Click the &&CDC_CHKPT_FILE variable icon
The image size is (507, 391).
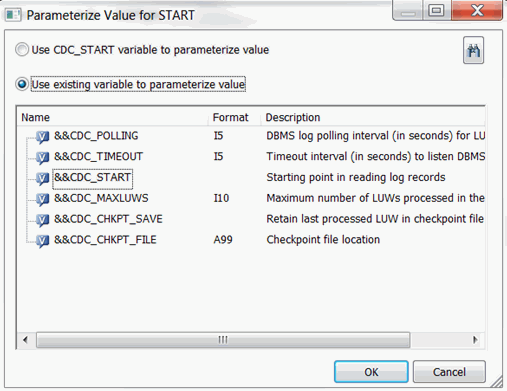tap(42, 240)
